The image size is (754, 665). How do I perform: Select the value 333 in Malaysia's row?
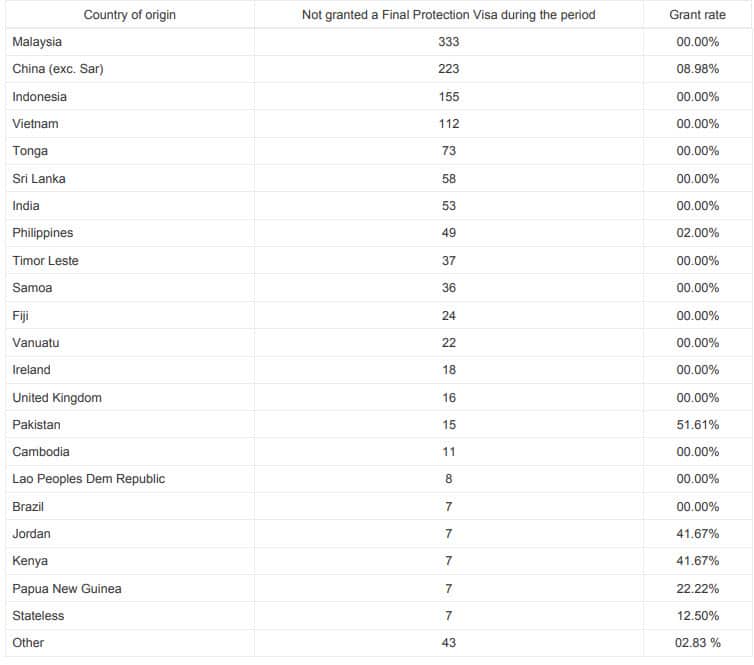click(x=449, y=42)
